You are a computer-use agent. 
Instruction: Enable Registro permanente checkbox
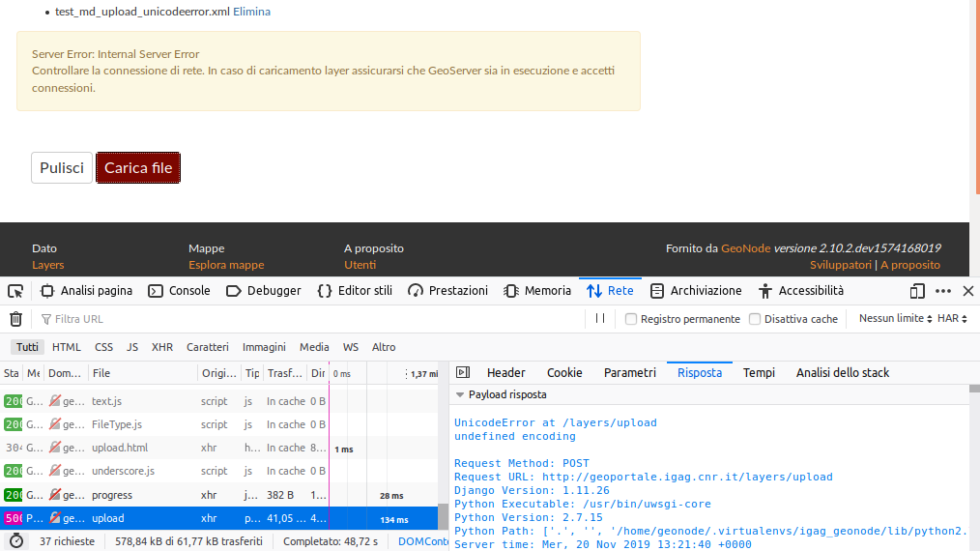click(x=631, y=319)
